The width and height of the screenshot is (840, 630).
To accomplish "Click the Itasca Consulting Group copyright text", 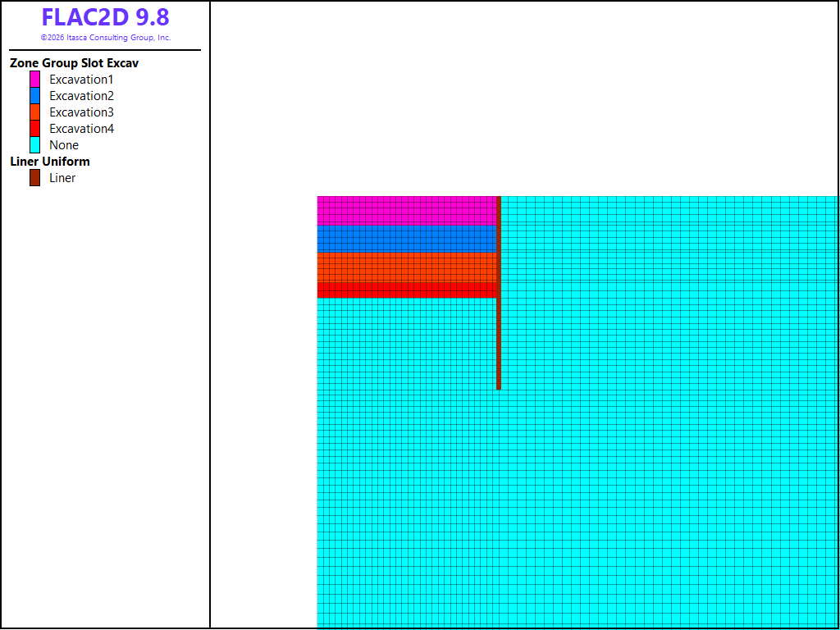I will pos(106,38).
